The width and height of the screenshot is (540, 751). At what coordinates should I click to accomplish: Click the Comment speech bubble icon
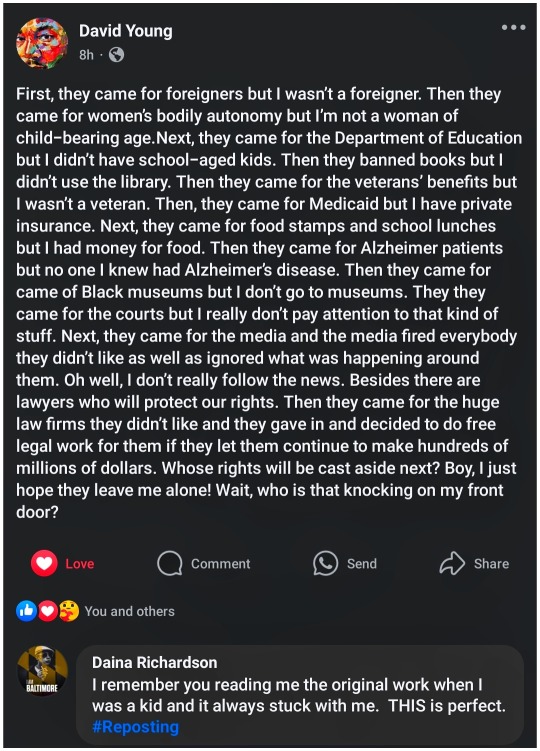tap(170, 563)
